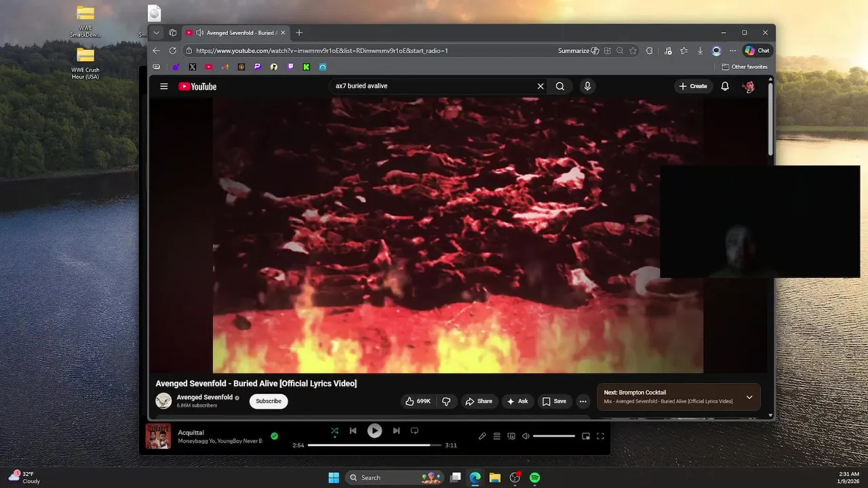
Task: Add this page to Edge favorites star
Action: click(x=633, y=51)
